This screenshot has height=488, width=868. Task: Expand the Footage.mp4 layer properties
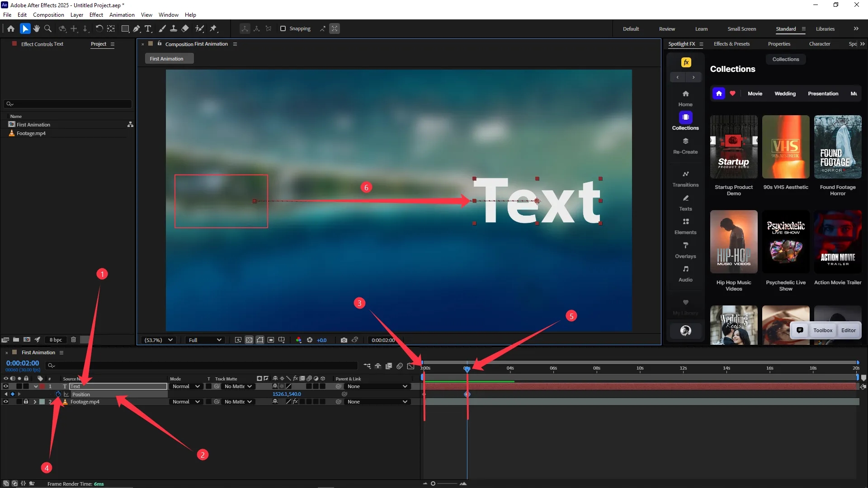click(35, 402)
